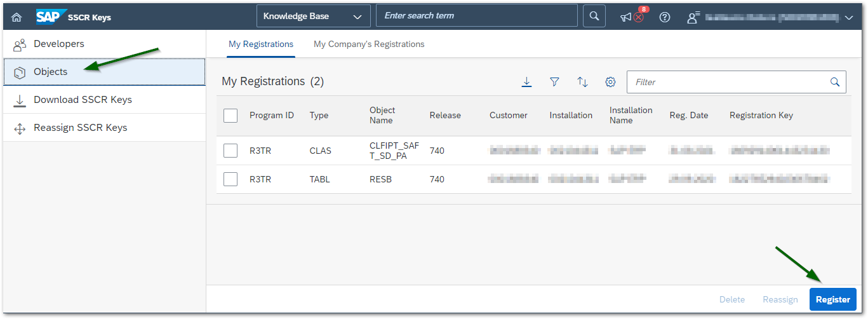Open the Knowledge Base dropdown
The width and height of the screenshot is (868, 319).
[x=314, y=16]
